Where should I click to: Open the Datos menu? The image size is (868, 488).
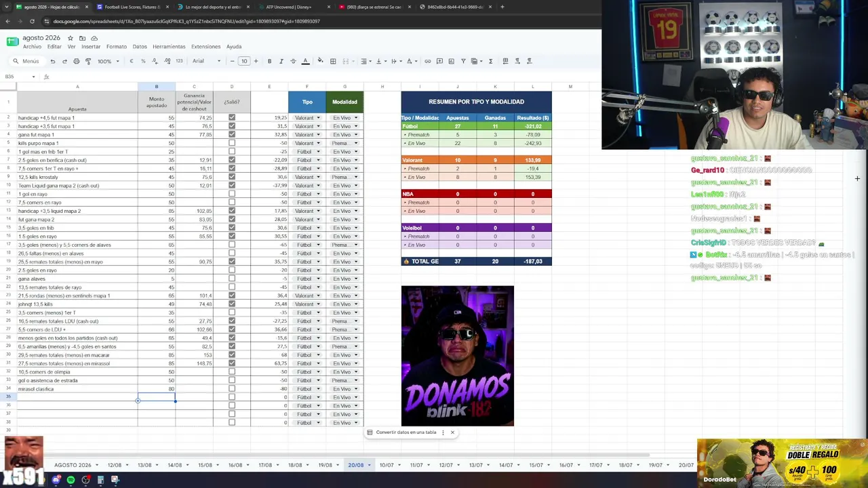pyautogui.click(x=140, y=47)
